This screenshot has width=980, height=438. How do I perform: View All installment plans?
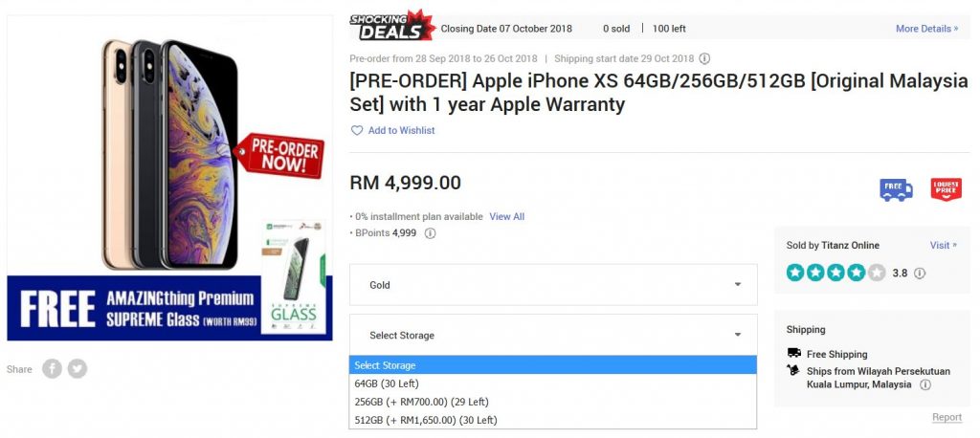(507, 217)
